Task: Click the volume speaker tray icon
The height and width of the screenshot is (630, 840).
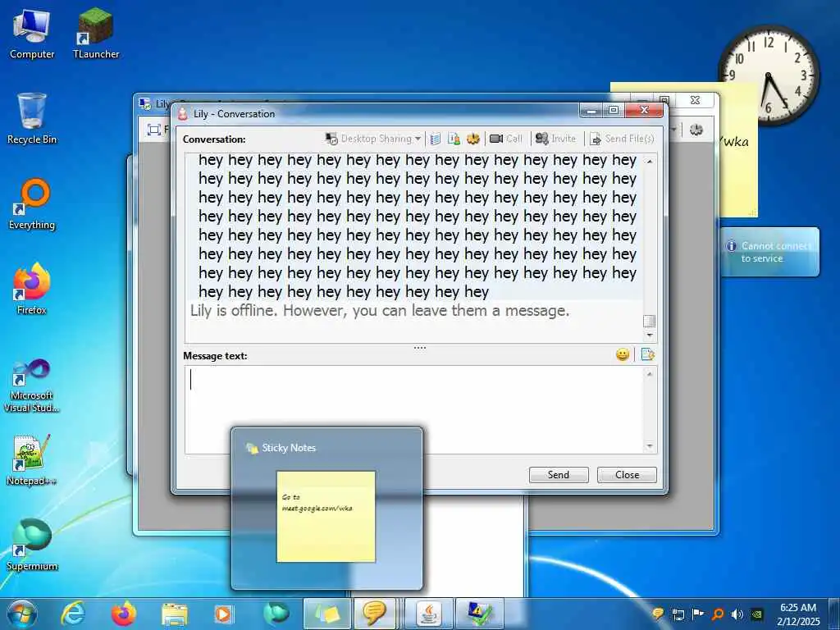Action: coord(737,614)
